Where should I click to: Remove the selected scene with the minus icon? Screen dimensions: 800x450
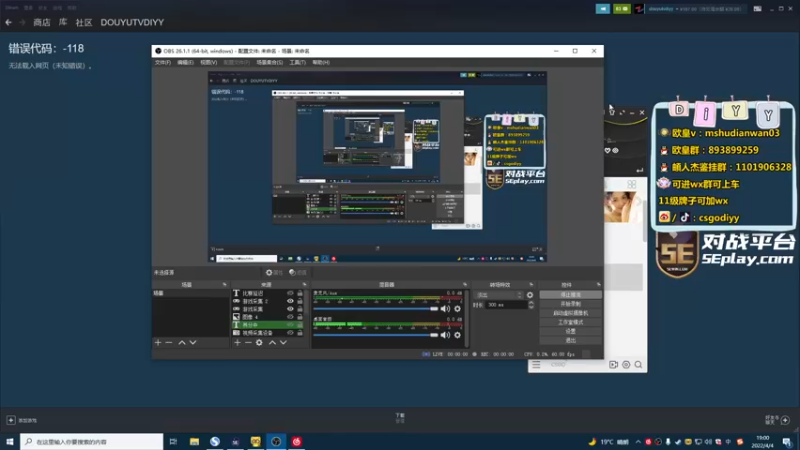[x=169, y=342]
